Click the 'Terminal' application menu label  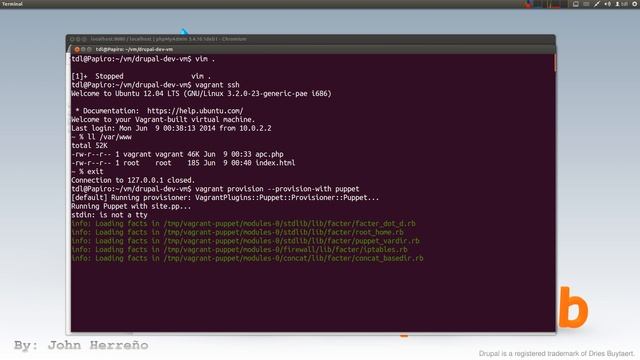coord(12,4)
